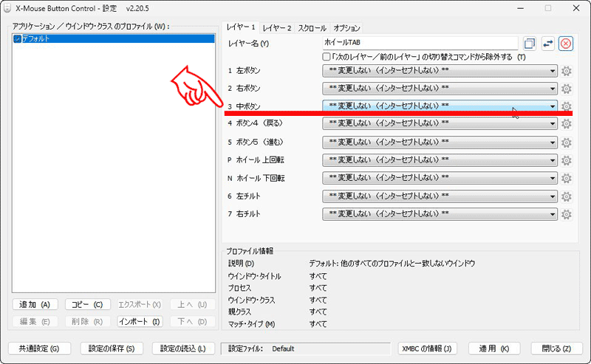Image resolution: width=591 pixels, height=364 pixels.
Task: Open settings gear for ボタン4（戻る）
Action: point(566,123)
